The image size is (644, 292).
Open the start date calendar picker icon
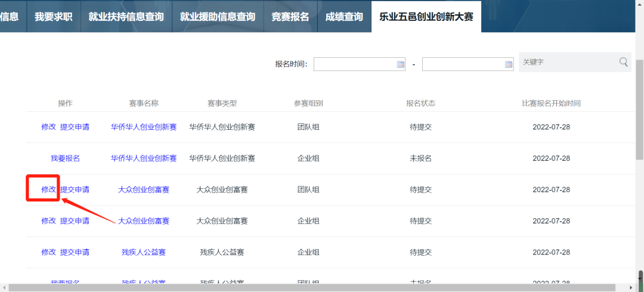[x=401, y=64]
